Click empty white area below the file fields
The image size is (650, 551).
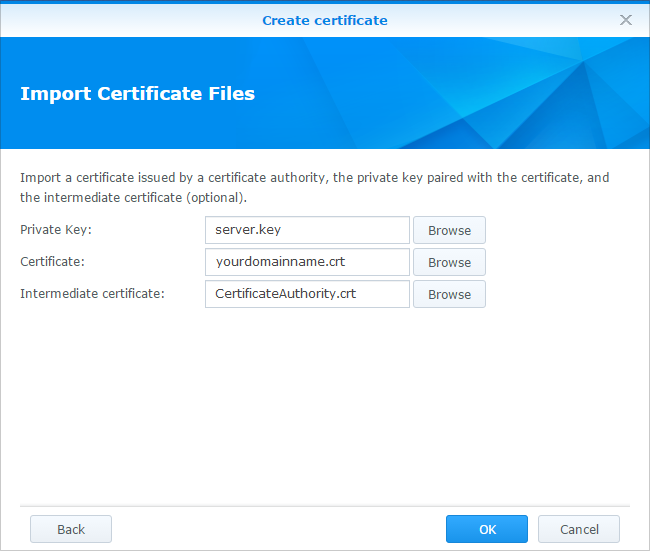[324, 400]
